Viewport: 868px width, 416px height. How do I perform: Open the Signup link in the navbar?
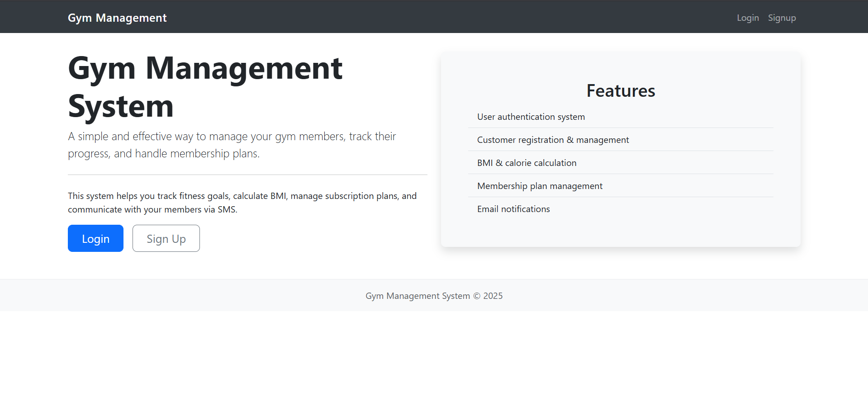coord(782,18)
